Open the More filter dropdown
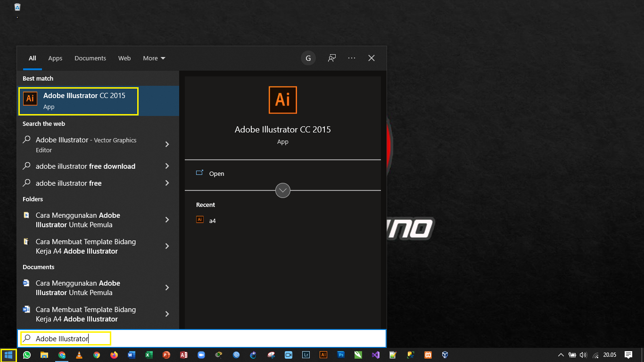The image size is (644, 362). tap(154, 58)
